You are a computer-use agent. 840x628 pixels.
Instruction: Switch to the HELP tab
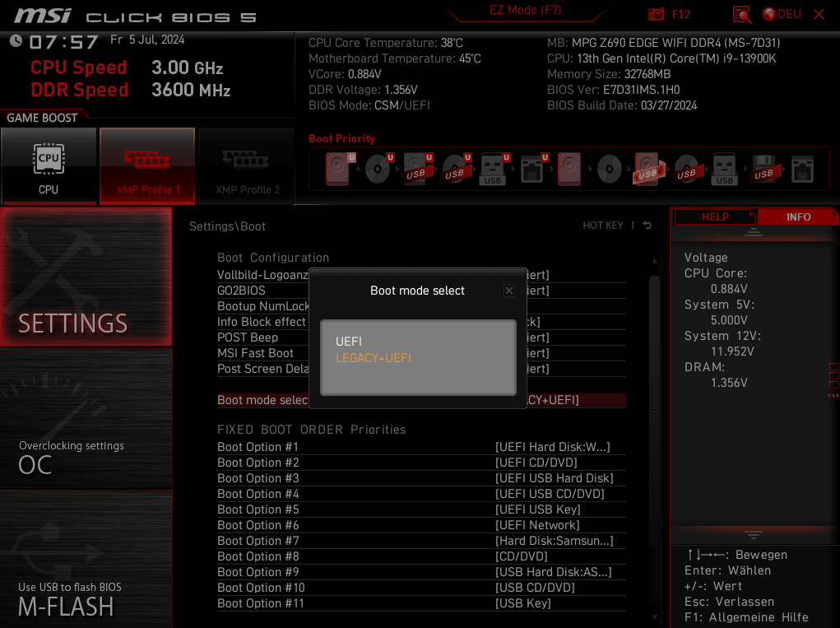[x=715, y=216]
